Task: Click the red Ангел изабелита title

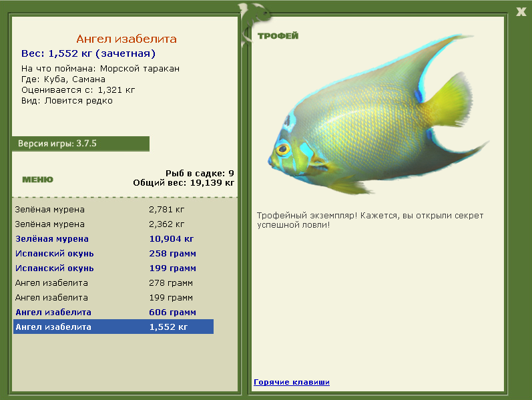Action: click(x=126, y=39)
